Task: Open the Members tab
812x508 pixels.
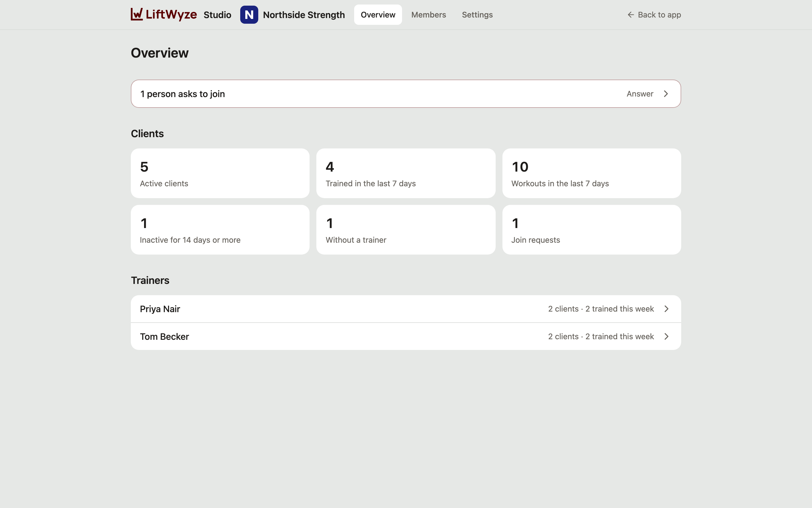Action: click(429, 15)
